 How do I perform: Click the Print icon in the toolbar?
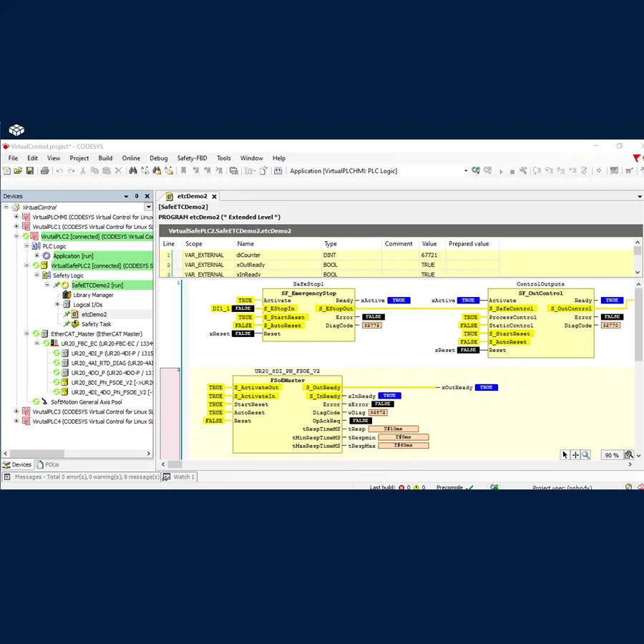pos(44,170)
